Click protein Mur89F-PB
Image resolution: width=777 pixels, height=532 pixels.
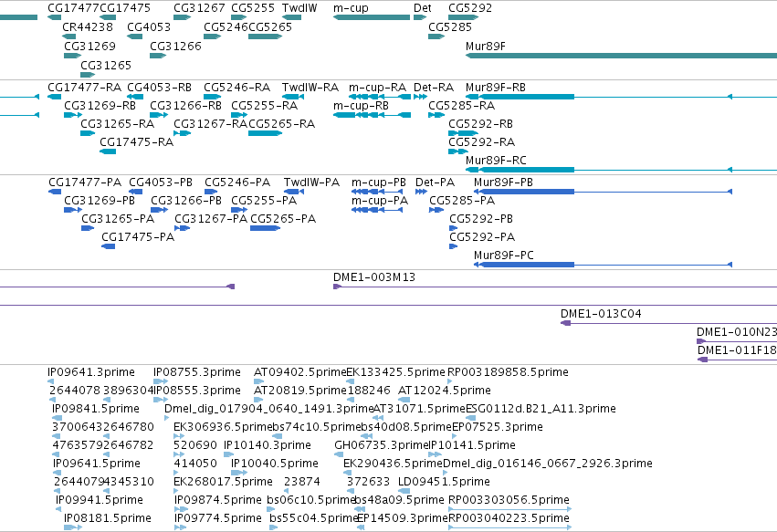503,183
